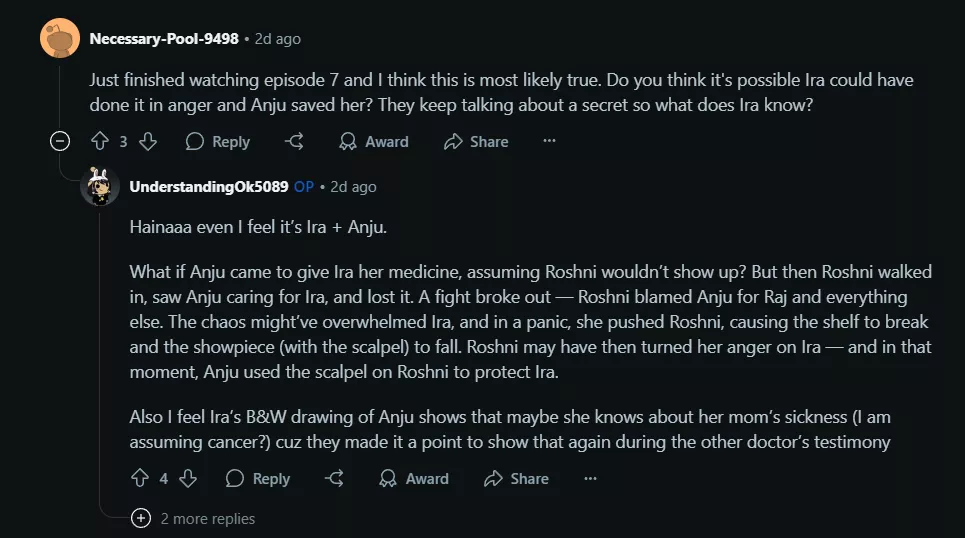This screenshot has height=538, width=965.
Task: Downvote Necessary-Pool-9498's comment
Action: pyautogui.click(x=147, y=142)
